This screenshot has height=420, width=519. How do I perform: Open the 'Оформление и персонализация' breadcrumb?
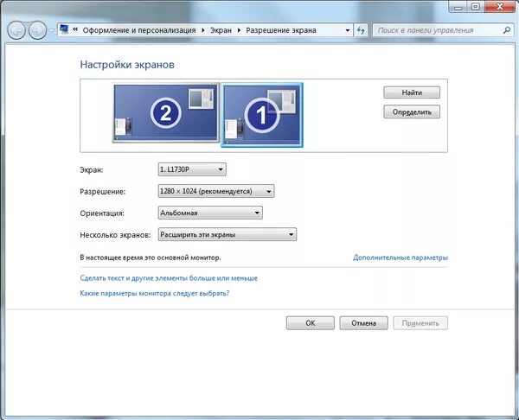click(x=139, y=30)
